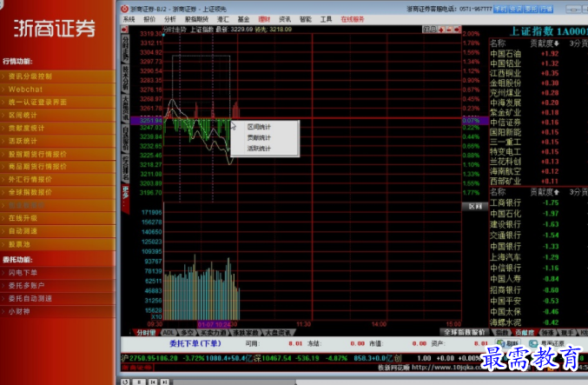The width and height of the screenshot is (588, 385).
Task: Click the 界面还原 restore layout icon
Action: [533, 343]
